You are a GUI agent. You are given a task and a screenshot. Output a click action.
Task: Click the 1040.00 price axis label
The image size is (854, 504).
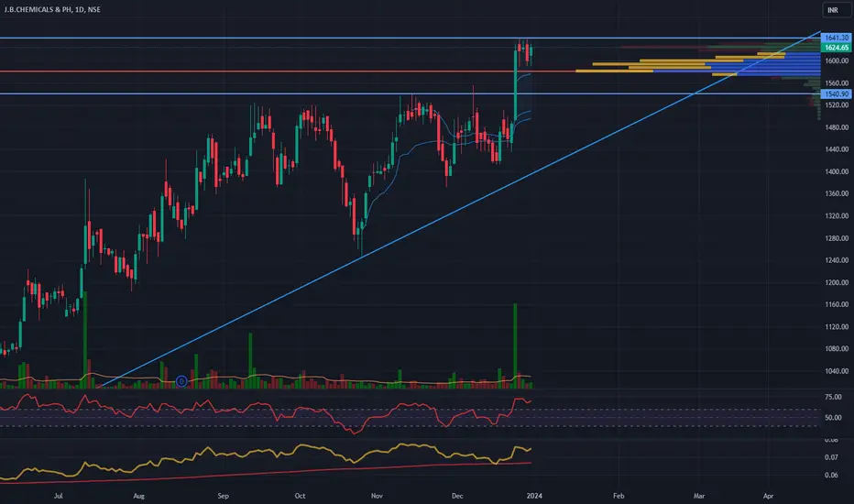pos(837,371)
